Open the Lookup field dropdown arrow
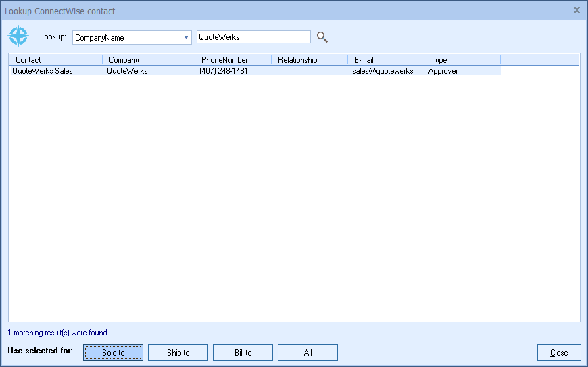The width and height of the screenshot is (588, 367). (x=186, y=38)
